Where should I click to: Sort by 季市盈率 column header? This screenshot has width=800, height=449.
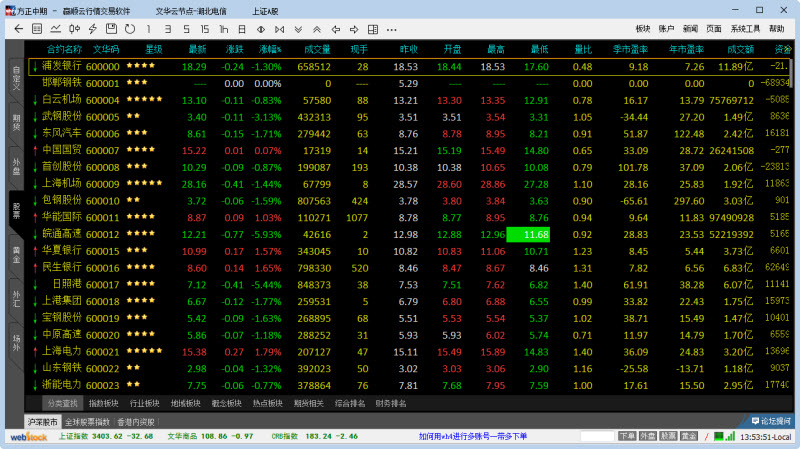point(630,49)
